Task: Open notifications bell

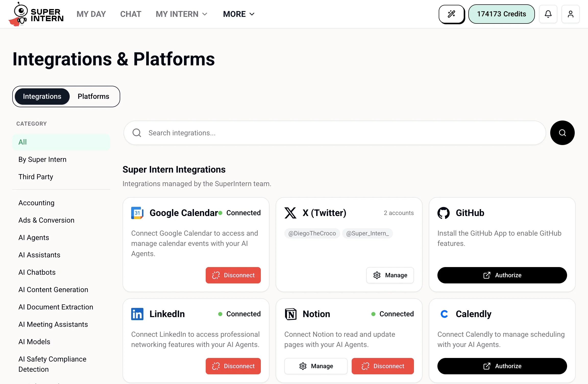Action: [548, 14]
